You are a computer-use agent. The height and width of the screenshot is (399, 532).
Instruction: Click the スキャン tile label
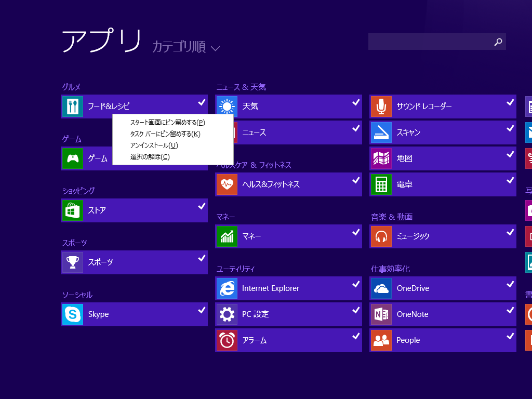[408, 132]
